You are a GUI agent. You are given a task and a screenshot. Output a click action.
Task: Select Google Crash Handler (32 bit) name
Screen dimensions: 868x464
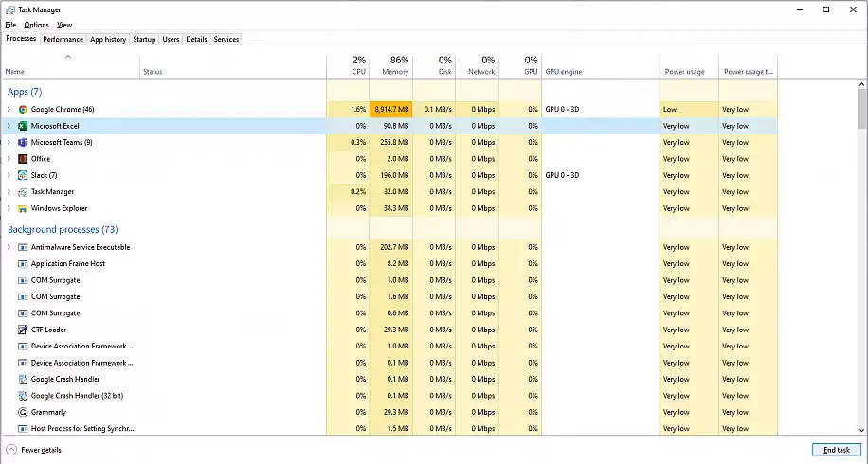tap(77, 396)
